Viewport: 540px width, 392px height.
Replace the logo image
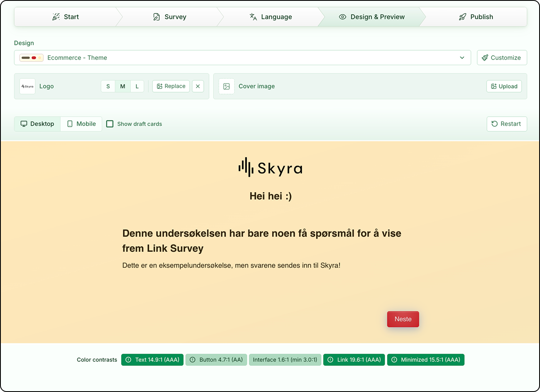tap(171, 86)
